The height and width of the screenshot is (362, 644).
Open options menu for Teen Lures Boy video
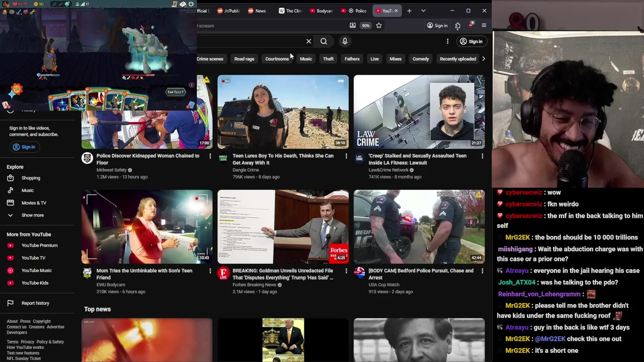pyautogui.click(x=346, y=156)
